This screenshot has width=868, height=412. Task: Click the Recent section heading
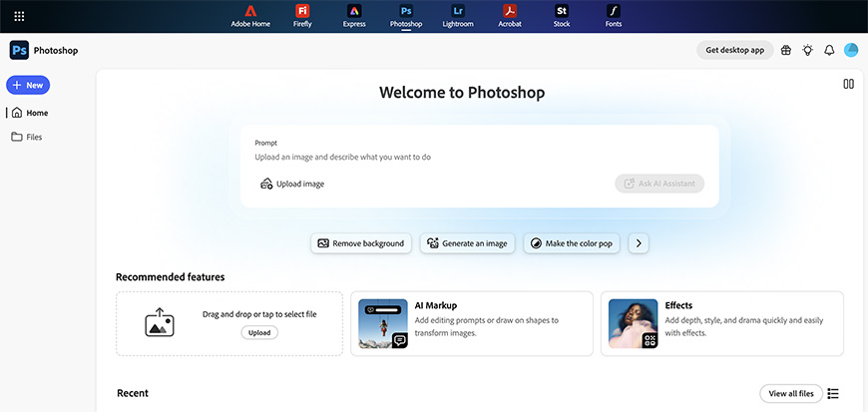pos(133,393)
